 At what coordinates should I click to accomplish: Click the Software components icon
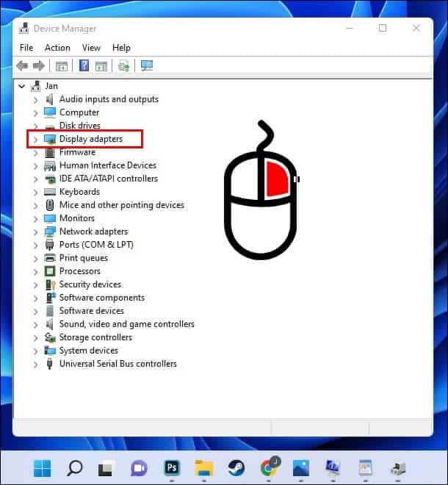pos(50,298)
